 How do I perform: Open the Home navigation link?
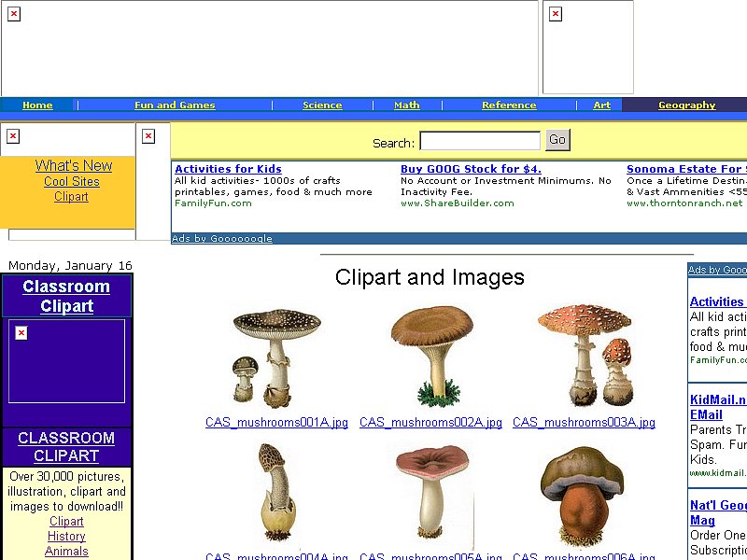pos(37,105)
